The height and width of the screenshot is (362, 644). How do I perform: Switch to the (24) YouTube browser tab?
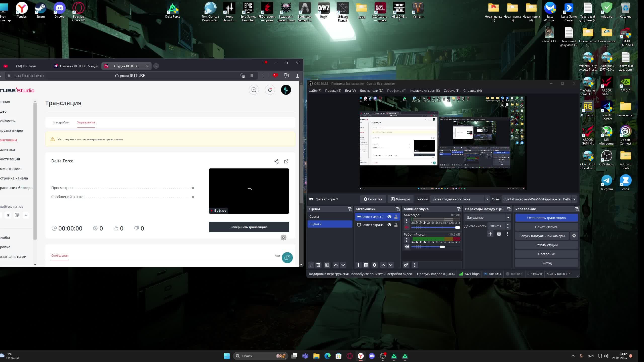pos(26,66)
